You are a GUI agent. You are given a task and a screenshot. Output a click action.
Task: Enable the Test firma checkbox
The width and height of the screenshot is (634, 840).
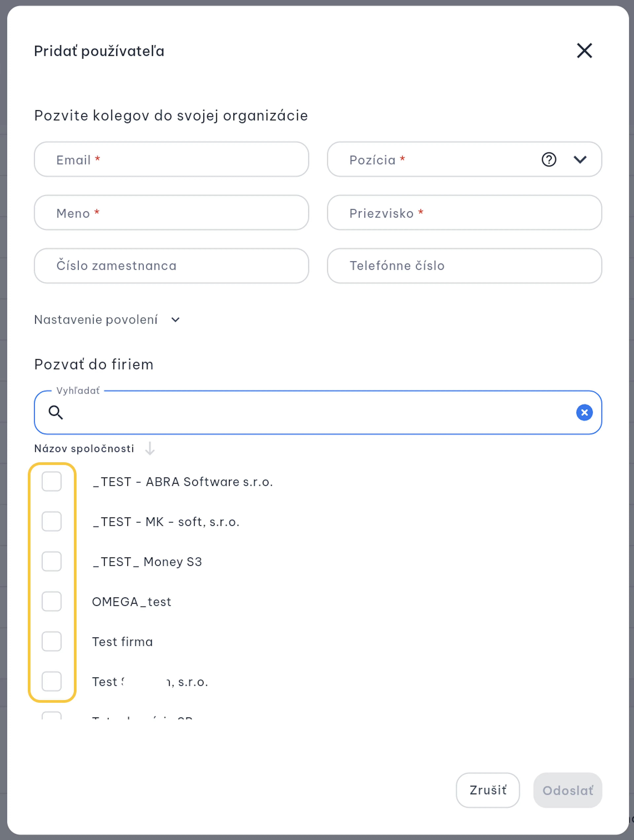(52, 641)
